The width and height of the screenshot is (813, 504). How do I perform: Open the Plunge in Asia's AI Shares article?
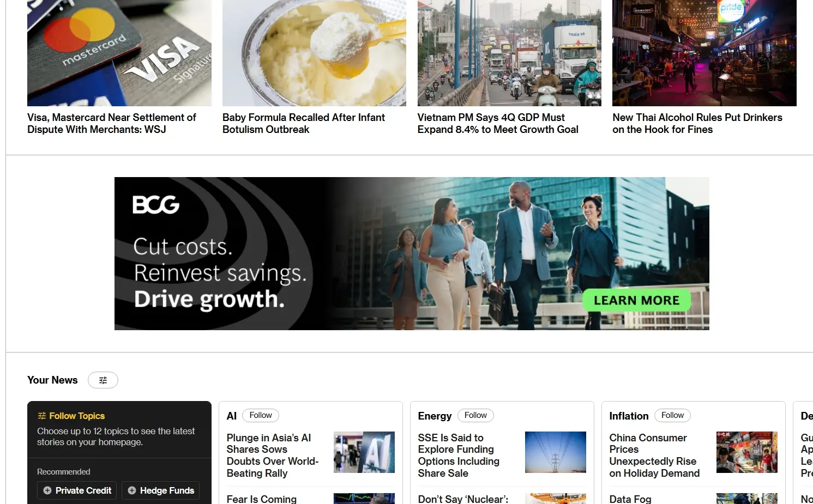(x=272, y=455)
